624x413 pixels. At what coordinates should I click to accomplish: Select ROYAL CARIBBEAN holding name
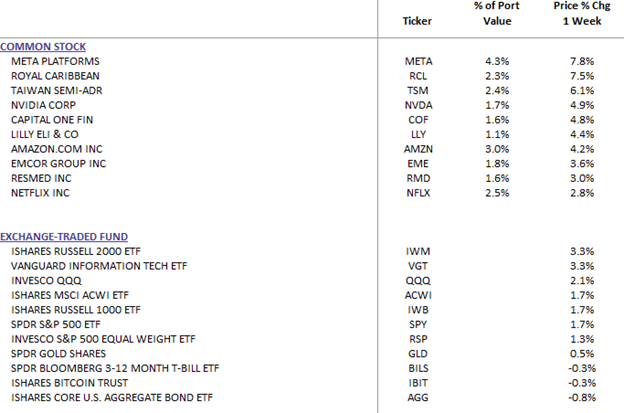click(55, 76)
